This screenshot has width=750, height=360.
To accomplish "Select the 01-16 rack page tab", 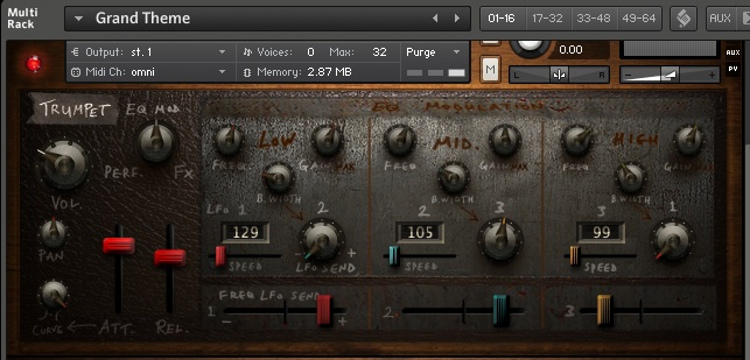I will point(502,19).
